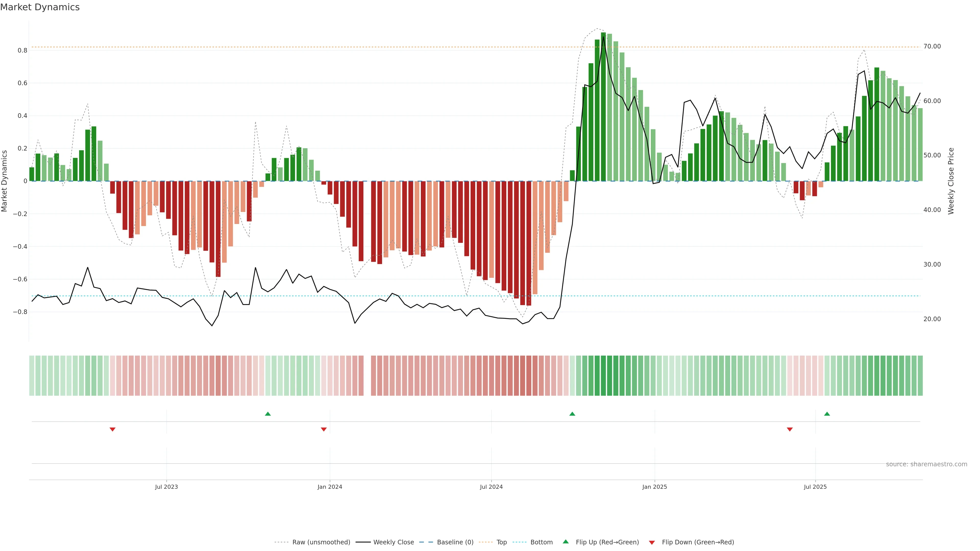Click the Weekly Close Price axis title
This screenshot has height=551, width=980.
point(951,181)
